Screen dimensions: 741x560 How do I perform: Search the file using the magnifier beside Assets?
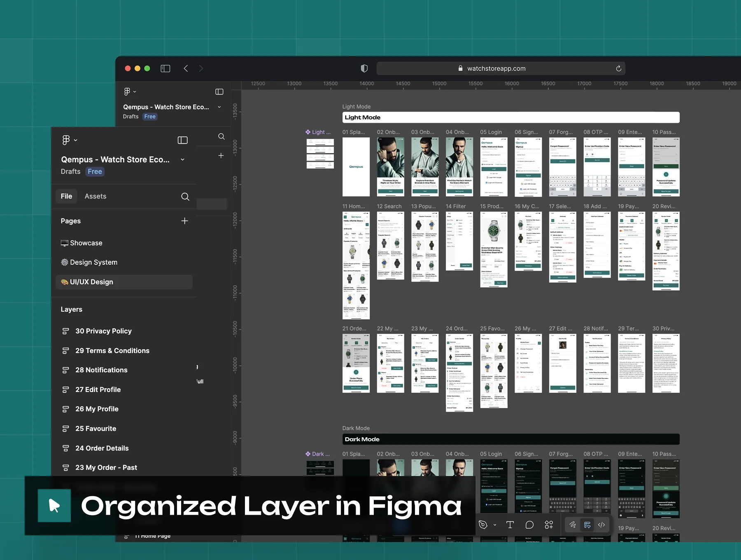click(x=185, y=196)
